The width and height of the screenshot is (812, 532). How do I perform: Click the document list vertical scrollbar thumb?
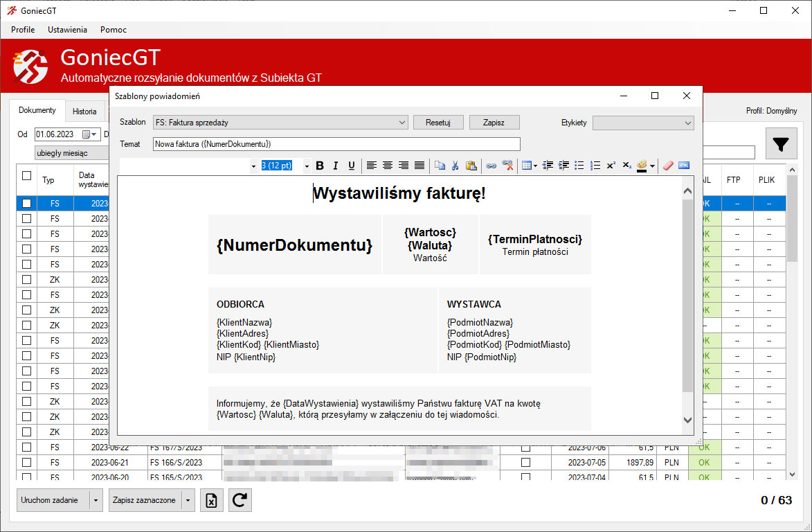pos(792,219)
